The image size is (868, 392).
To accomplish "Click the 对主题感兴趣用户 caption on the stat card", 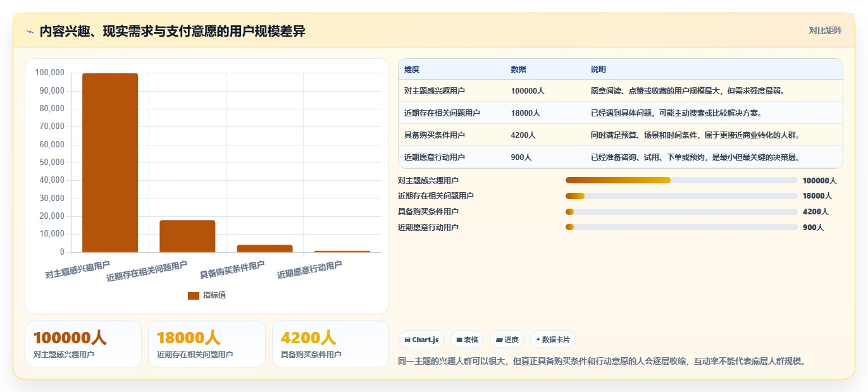I will (x=64, y=355).
